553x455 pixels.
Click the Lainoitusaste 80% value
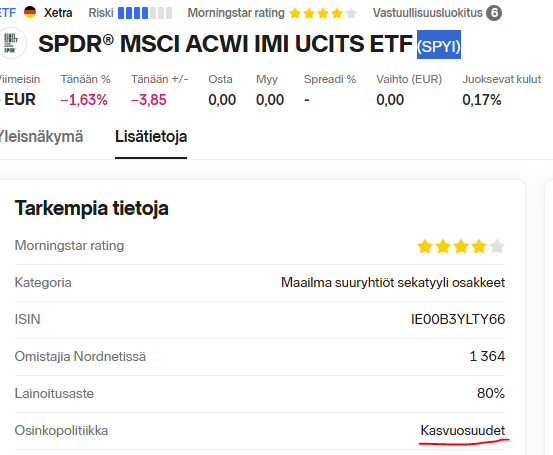(491, 393)
